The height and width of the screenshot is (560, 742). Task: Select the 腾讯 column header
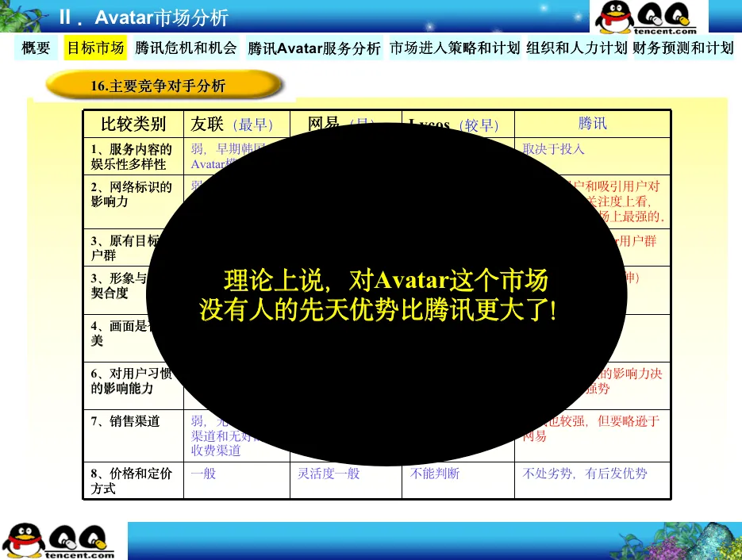pos(593,124)
